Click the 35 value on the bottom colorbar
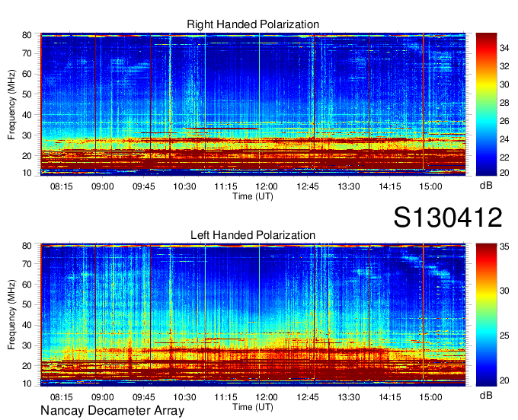The image size is (518, 420). [504, 247]
